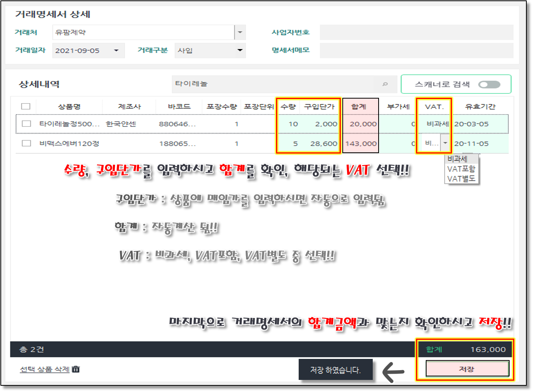Select the 타이레놀정500 row checkbox
Viewport: 533px width, 392px height.
[27, 124]
